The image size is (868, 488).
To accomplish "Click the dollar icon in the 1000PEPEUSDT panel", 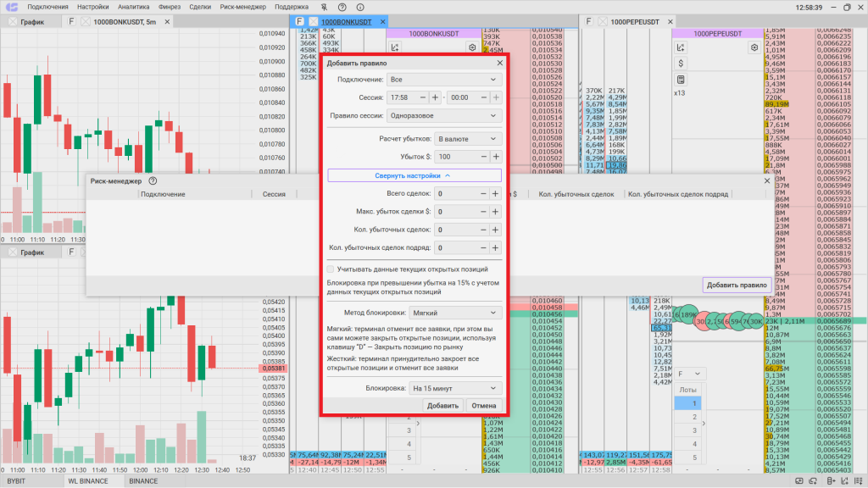I will click(681, 64).
